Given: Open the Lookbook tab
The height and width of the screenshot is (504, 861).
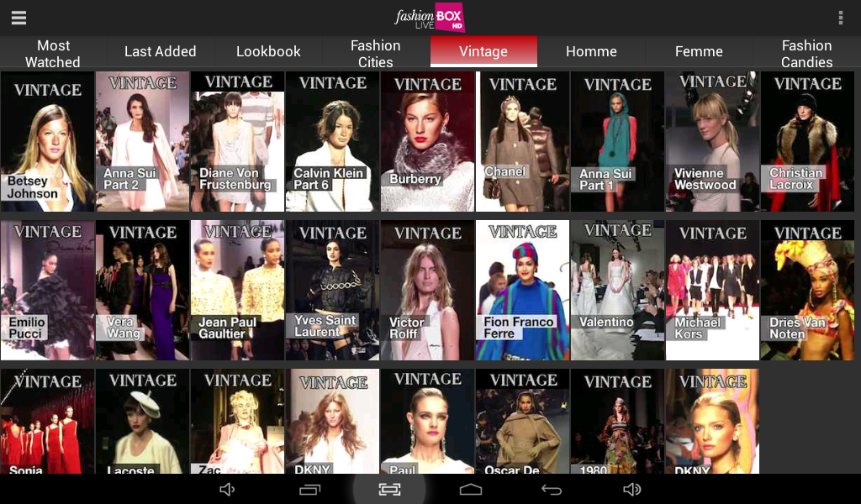Looking at the screenshot, I should coord(268,51).
